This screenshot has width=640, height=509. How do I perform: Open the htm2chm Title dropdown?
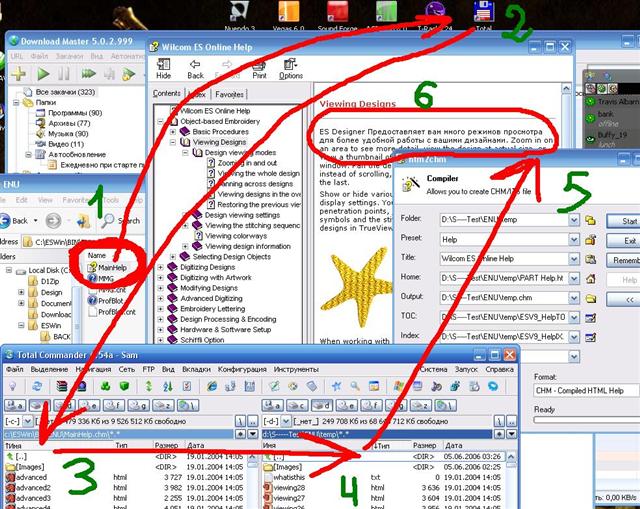pyautogui.click(x=573, y=259)
